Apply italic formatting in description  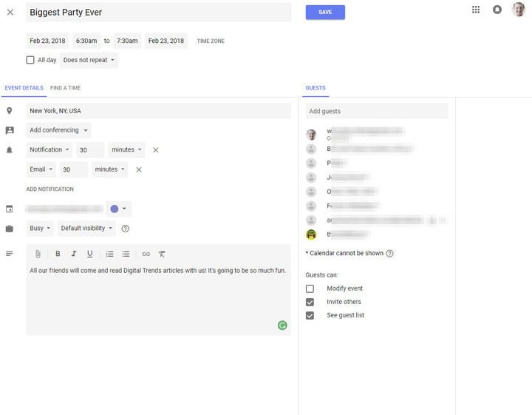(74, 254)
